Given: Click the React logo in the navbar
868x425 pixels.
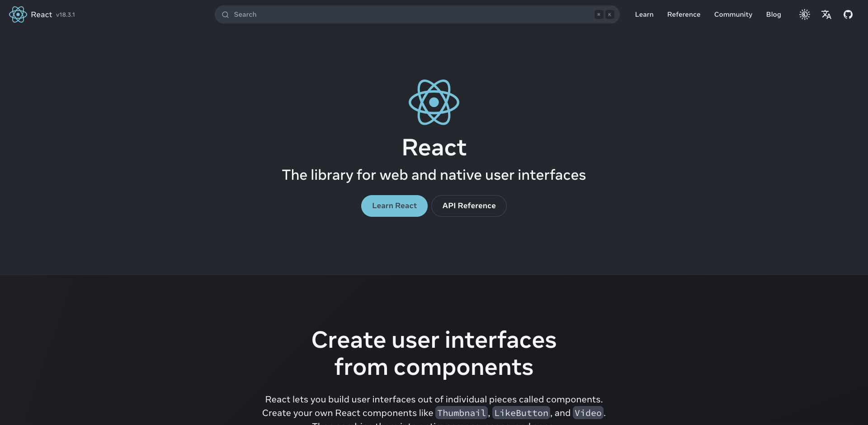Looking at the screenshot, I should point(18,14).
